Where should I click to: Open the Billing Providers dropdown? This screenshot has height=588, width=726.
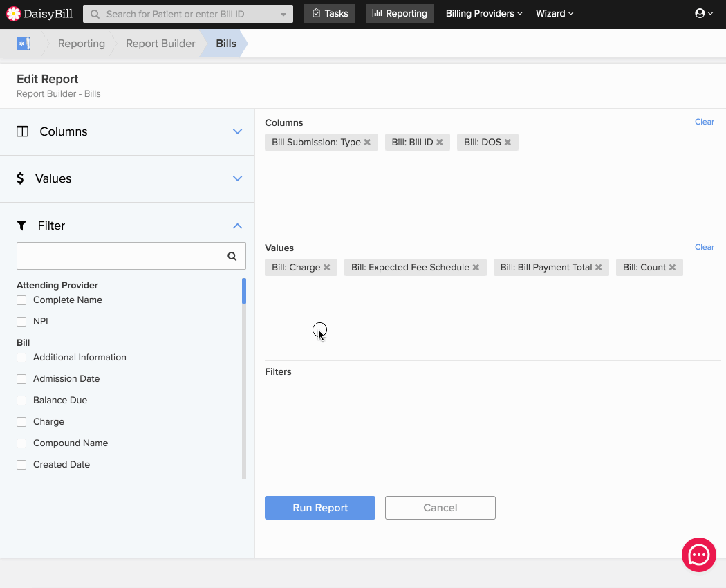coord(483,13)
